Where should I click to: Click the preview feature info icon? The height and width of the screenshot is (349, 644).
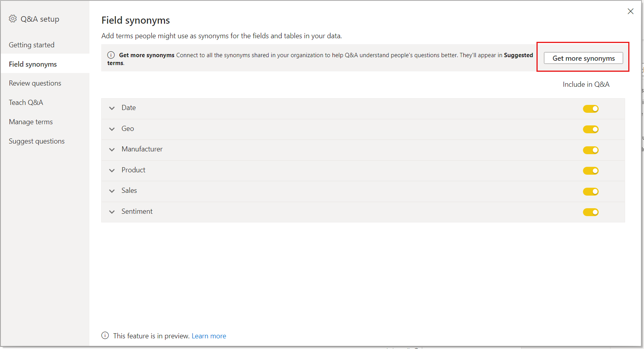[105, 336]
